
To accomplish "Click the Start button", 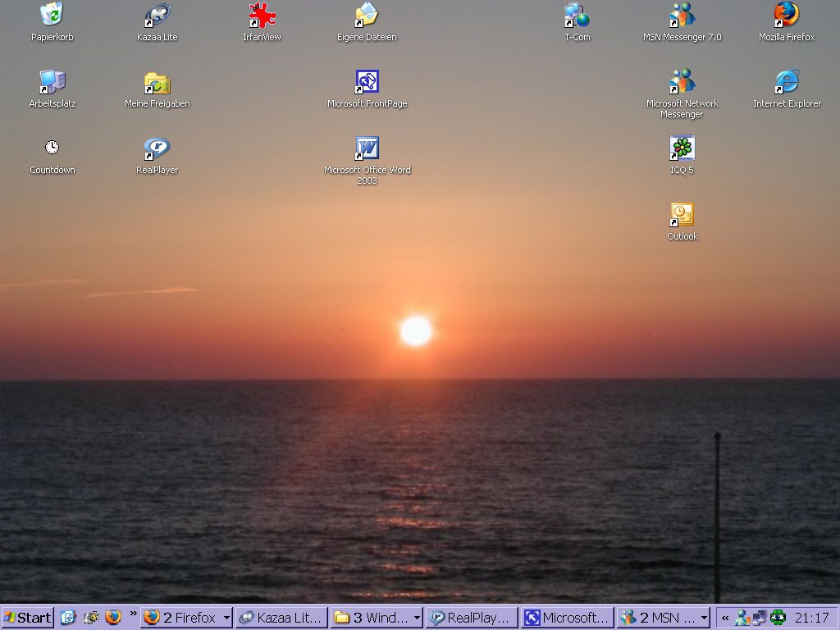I will (28, 618).
